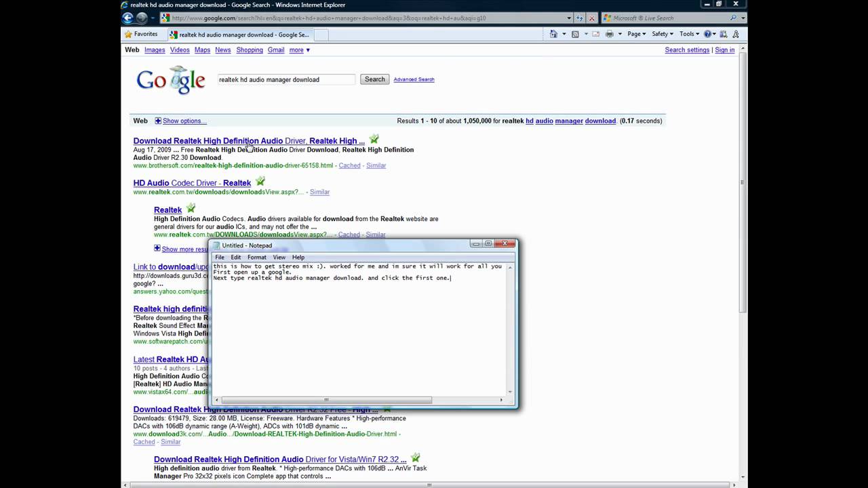Image resolution: width=868 pixels, height=488 pixels.
Task: Open the Safety menu in command bar
Action: click(x=663, y=34)
